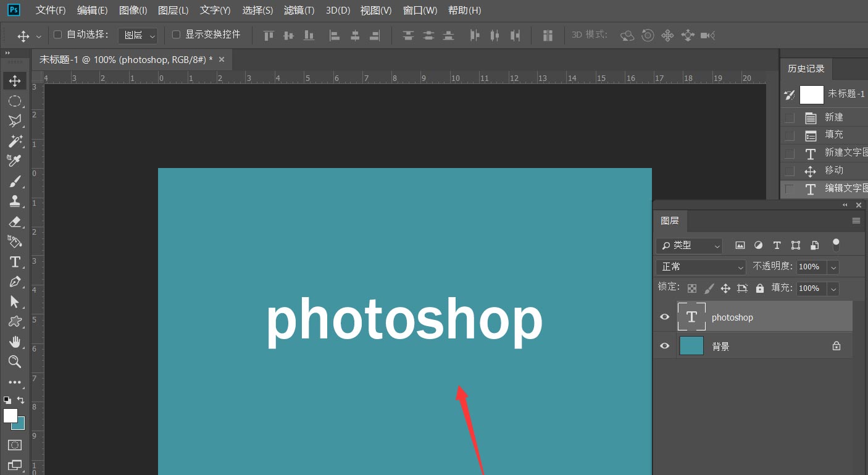Open the 不透明度 opacity slider arrow
868x475 pixels.
coord(833,267)
